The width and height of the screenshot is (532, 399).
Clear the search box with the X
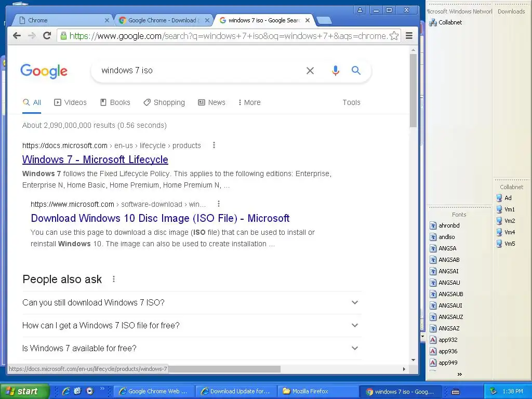tap(310, 71)
